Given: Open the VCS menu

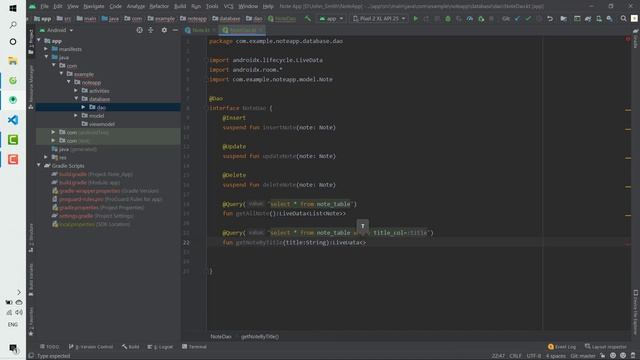Looking at the screenshot, I should coord(229,7).
